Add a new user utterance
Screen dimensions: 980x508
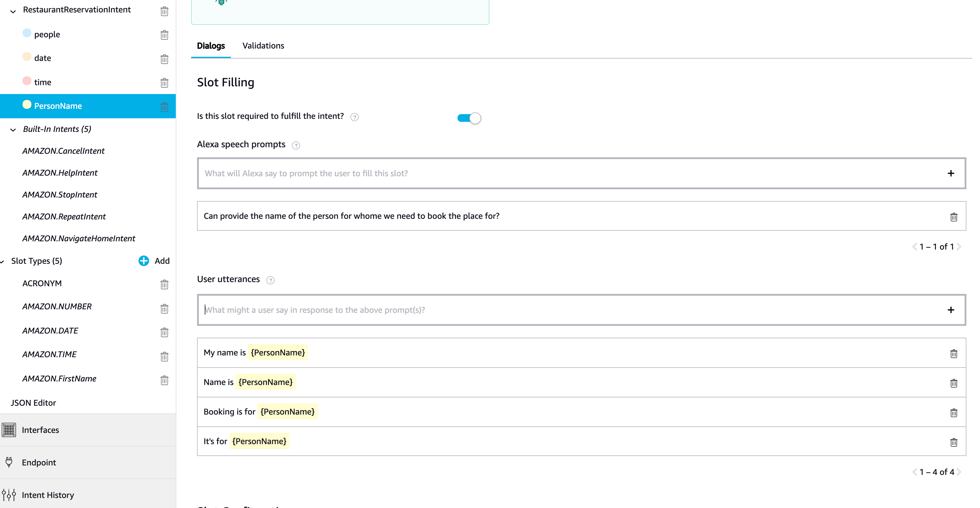click(951, 310)
